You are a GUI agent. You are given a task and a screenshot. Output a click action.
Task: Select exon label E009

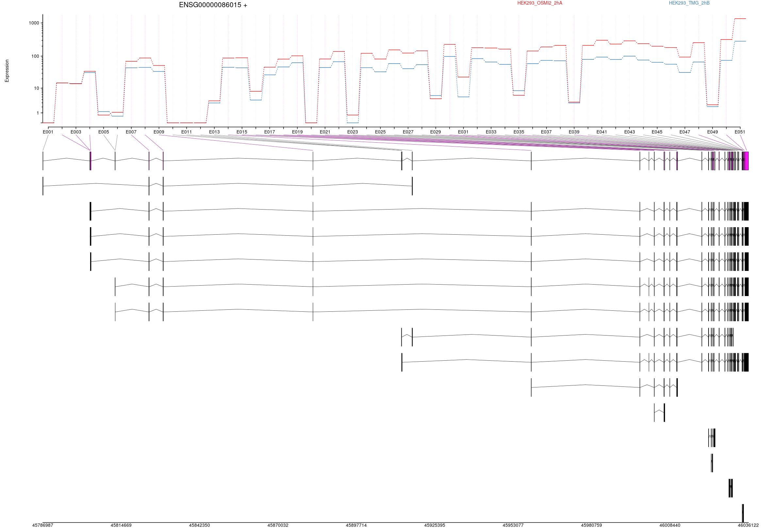point(159,132)
